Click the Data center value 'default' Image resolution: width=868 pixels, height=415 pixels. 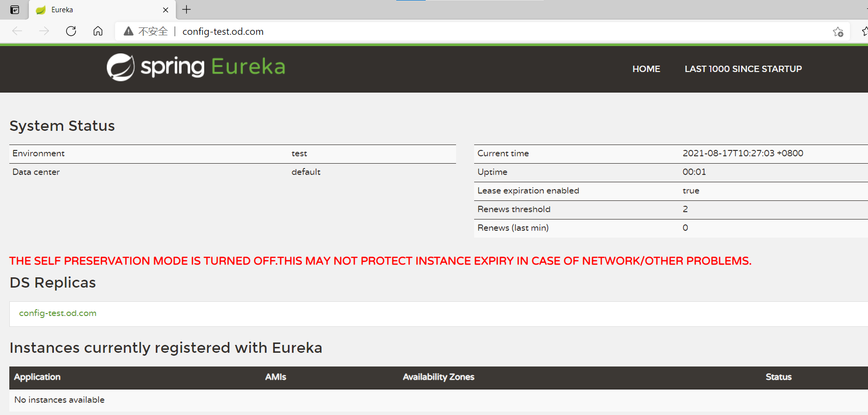306,172
